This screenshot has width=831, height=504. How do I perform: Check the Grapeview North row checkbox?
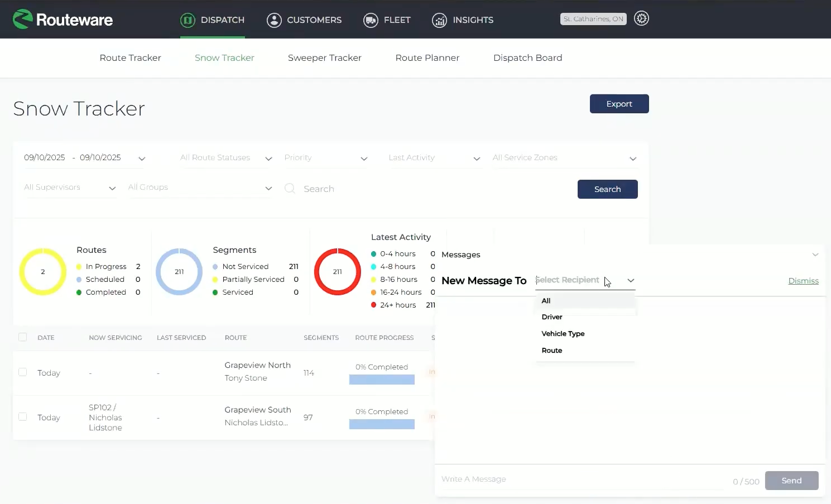[23, 372]
